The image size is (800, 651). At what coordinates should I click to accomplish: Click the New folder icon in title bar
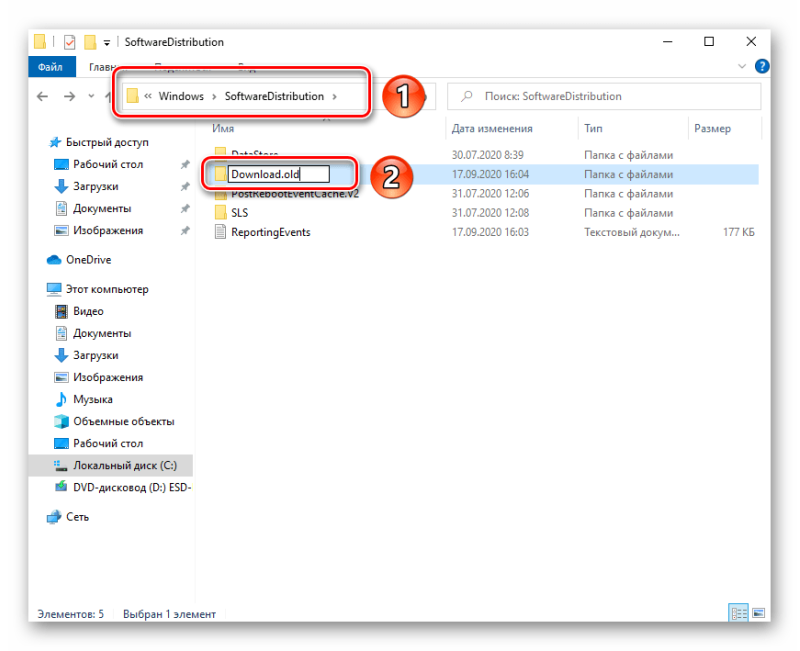pos(90,42)
